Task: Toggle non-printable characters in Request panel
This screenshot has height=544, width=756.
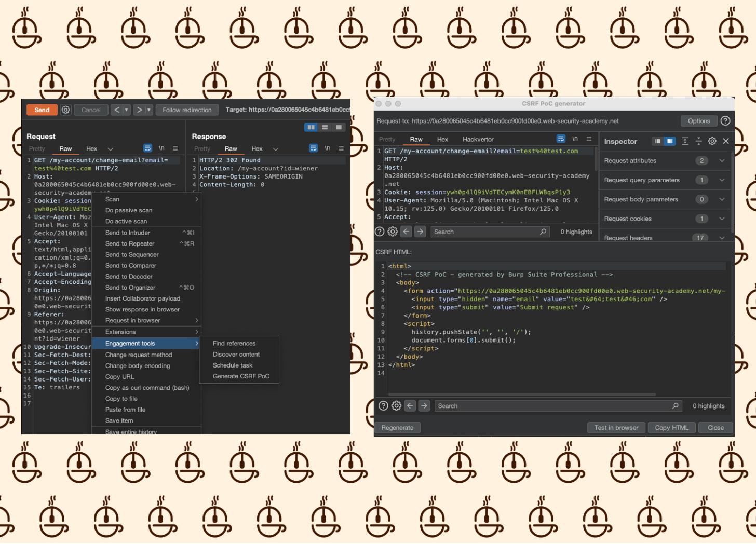Action: (161, 148)
